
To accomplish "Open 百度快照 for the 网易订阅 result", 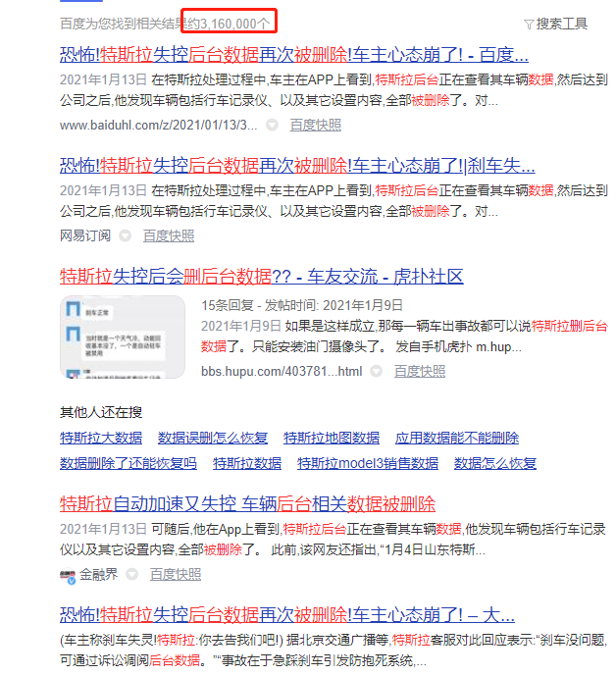I will (x=169, y=235).
